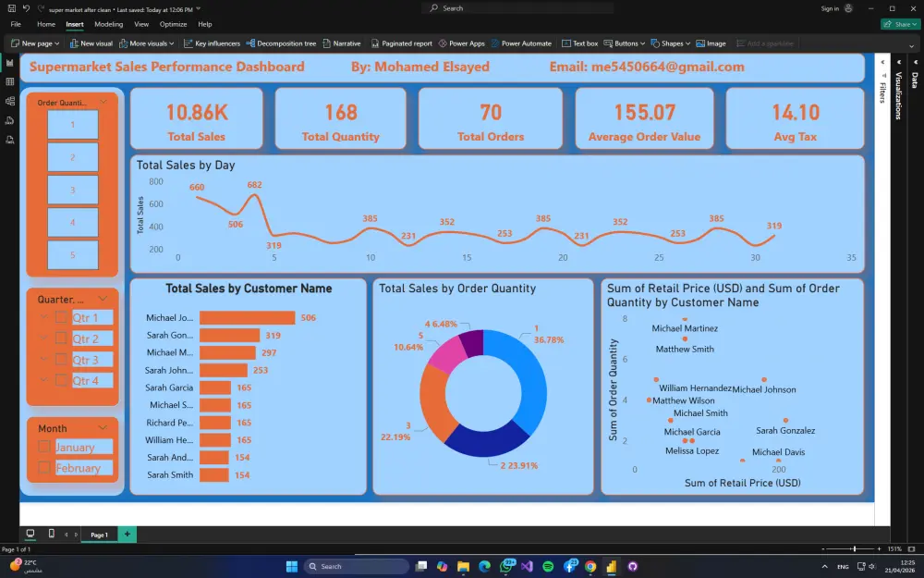Select Order Quantity slicer tile 5
Image resolution: width=924 pixels, height=578 pixels.
click(x=72, y=255)
